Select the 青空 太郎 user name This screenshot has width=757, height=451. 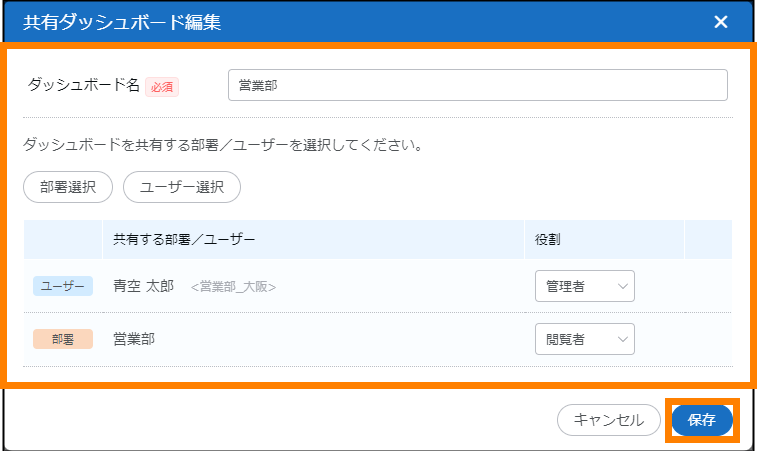145,286
